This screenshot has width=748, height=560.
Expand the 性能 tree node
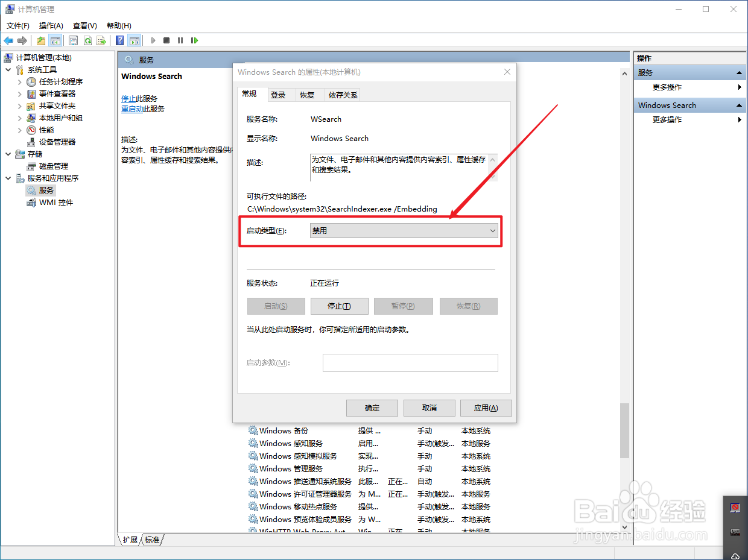tap(19, 130)
